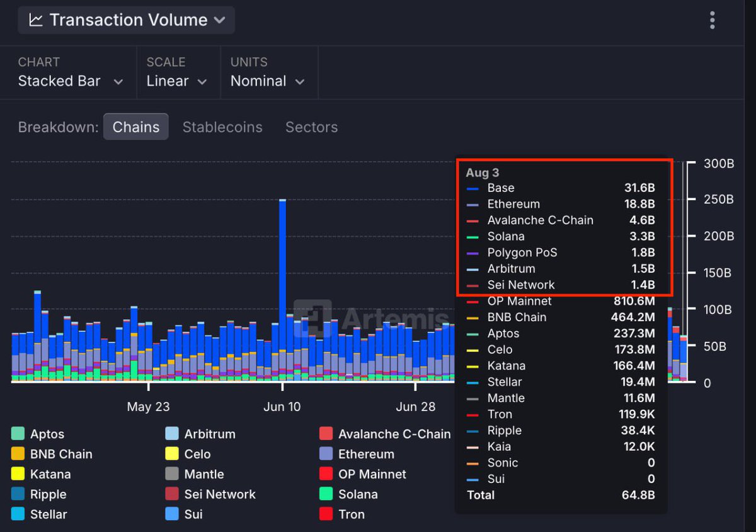756x532 pixels.
Task: Toggle the Stellar legend item
Action: pyautogui.click(x=39, y=514)
